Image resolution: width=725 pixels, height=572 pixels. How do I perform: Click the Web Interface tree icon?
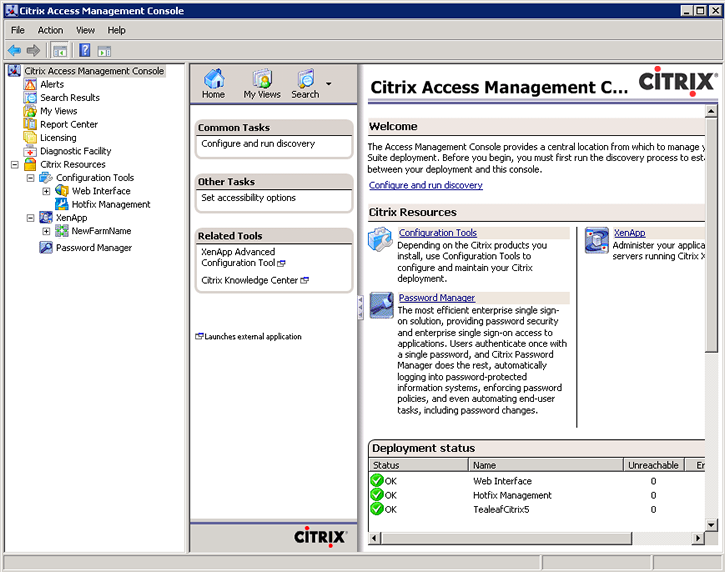(x=61, y=191)
